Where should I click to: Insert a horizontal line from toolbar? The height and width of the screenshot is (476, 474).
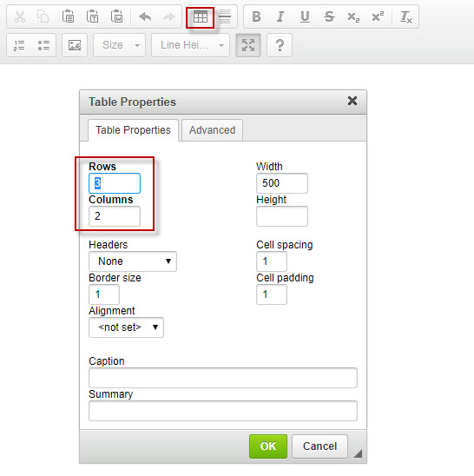[x=225, y=17]
